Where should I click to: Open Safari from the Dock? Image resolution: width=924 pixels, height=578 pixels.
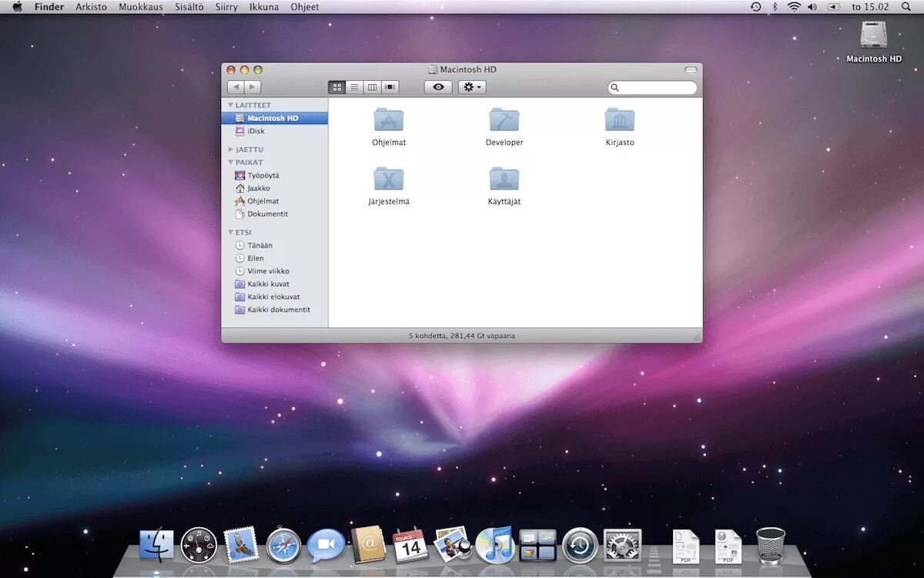point(283,545)
